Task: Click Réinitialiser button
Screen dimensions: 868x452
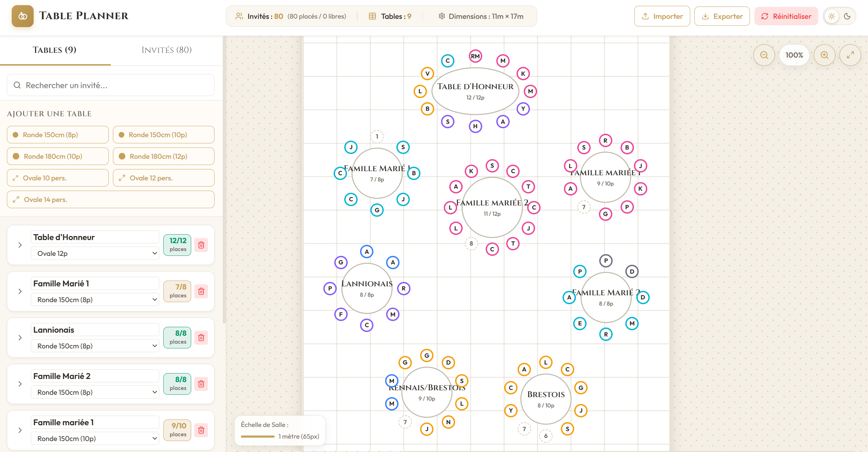Action: click(x=786, y=16)
